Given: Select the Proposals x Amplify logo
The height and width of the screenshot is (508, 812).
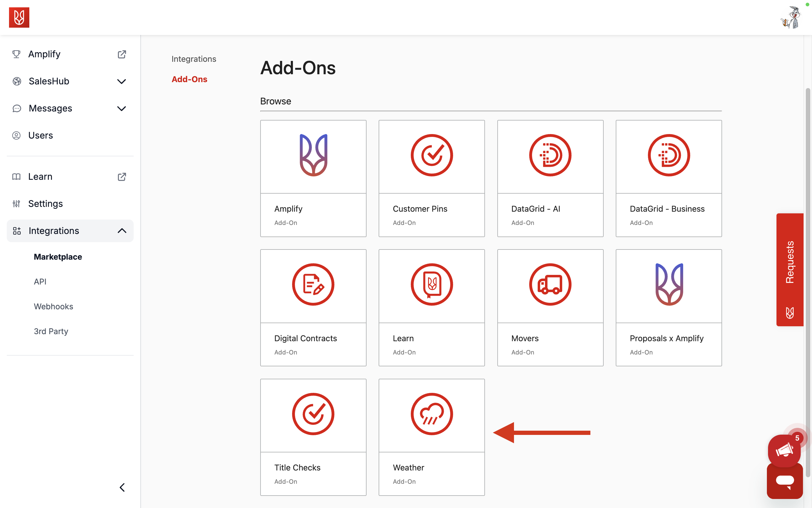Looking at the screenshot, I should tap(669, 284).
